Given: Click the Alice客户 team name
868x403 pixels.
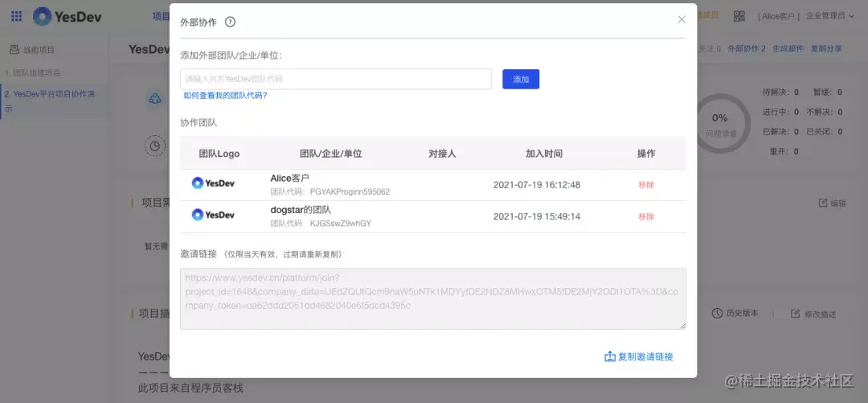Looking at the screenshot, I should click(x=289, y=178).
